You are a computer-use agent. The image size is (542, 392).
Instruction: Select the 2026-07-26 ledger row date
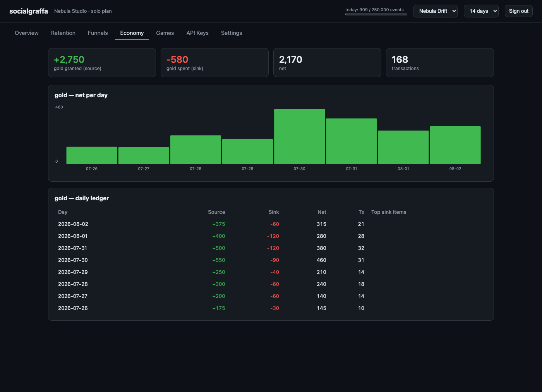[x=73, y=308]
